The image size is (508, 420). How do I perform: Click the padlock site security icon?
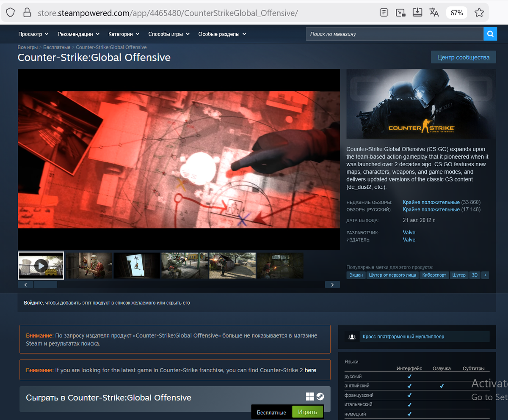point(27,13)
